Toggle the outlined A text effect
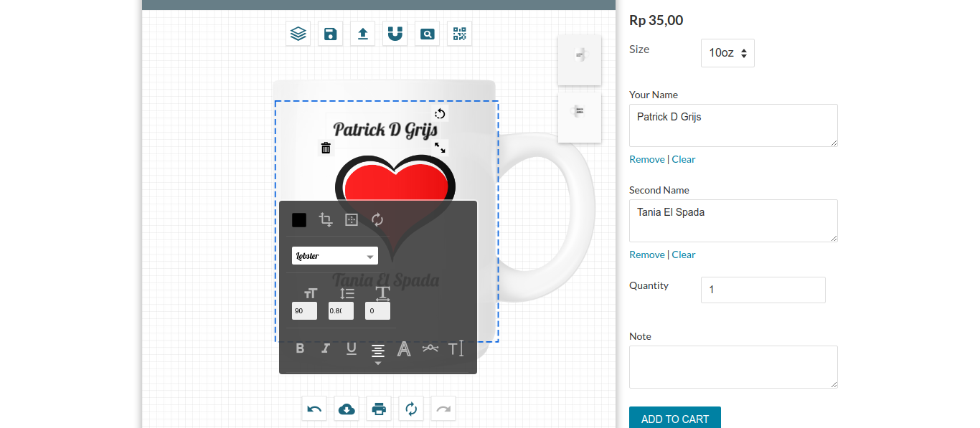Viewport: 980px width, 428px height. 404,349
